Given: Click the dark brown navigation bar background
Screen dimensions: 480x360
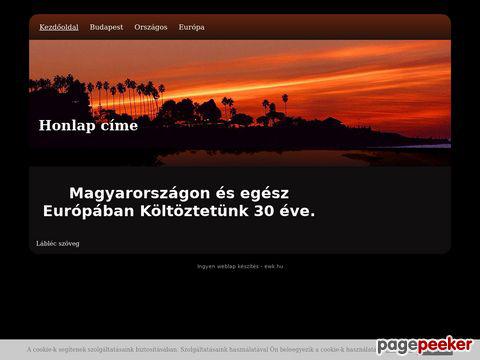Looking at the screenshot, I should click(327, 27).
